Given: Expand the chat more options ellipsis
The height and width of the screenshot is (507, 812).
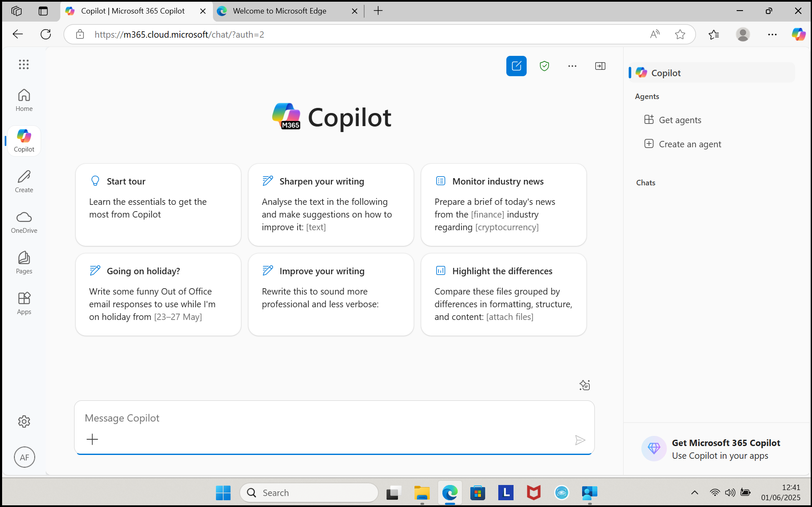Looking at the screenshot, I should 572,66.
